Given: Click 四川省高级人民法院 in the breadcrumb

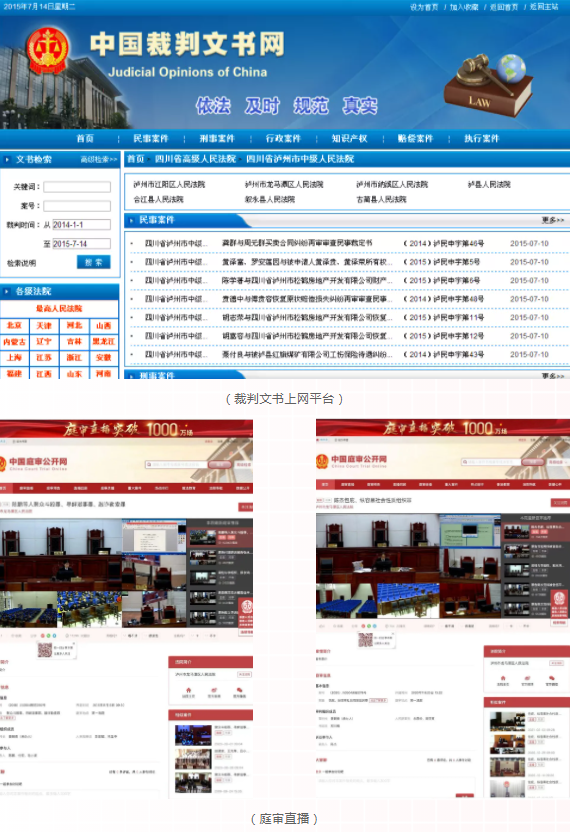Looking at the screenshot, I should [x=195, y=159].
